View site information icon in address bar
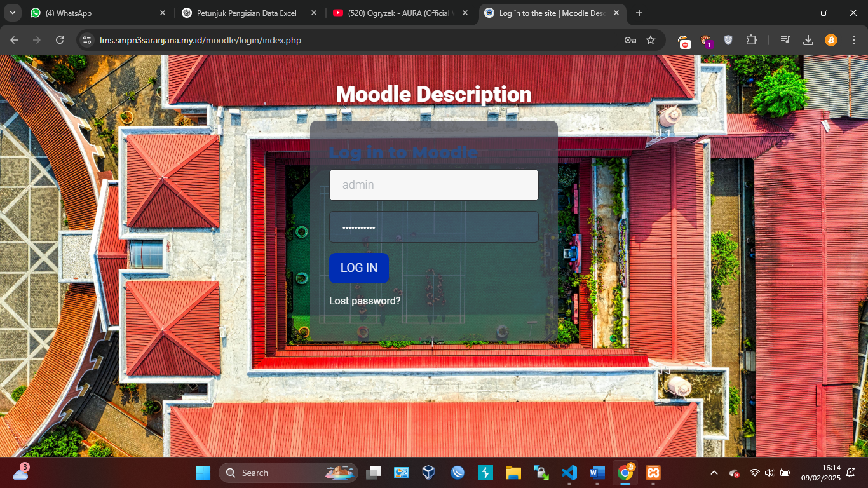The image size is (868, 488). click(x=88, y=40)
